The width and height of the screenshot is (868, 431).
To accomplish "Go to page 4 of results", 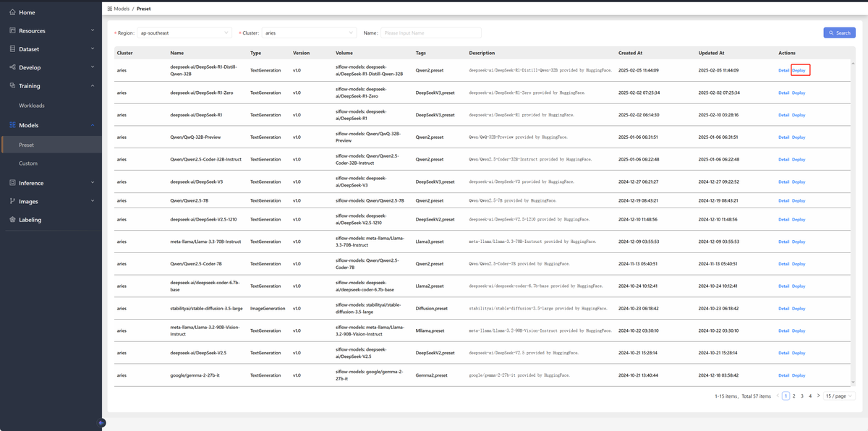I will pos(810,396).
